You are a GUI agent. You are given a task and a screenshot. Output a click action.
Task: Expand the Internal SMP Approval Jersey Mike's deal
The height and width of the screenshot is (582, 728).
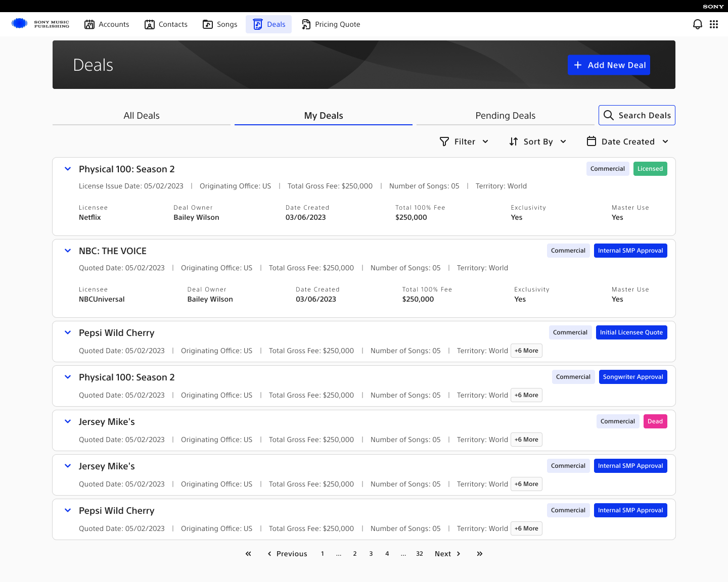click(x=68, y=466)
